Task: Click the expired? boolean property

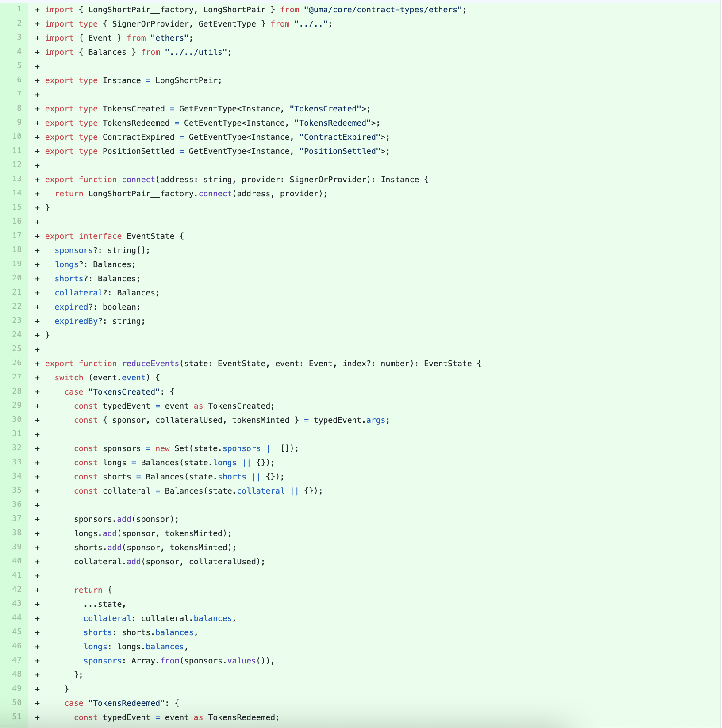Action: click(x=74, y=307)
